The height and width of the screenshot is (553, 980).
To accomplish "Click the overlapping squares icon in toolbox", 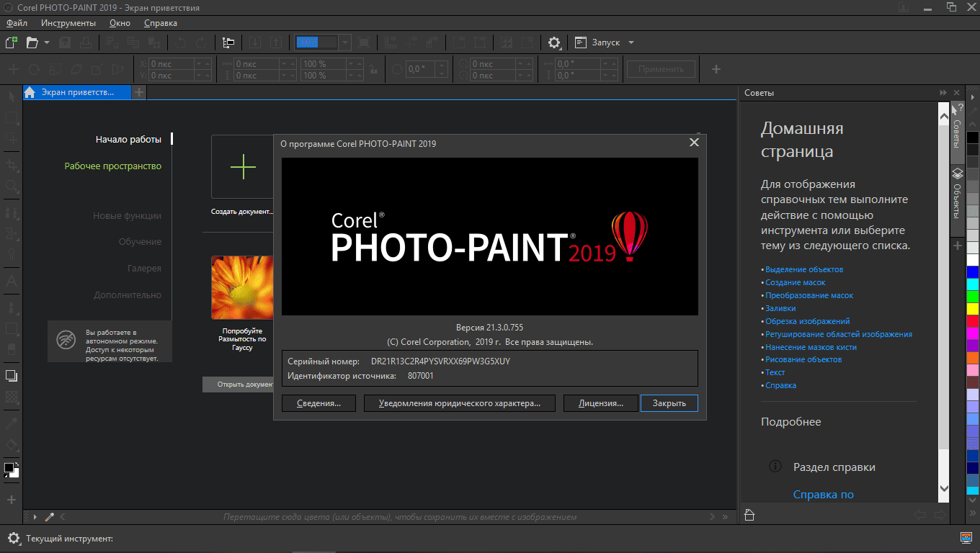I will (x=11, y=375).
